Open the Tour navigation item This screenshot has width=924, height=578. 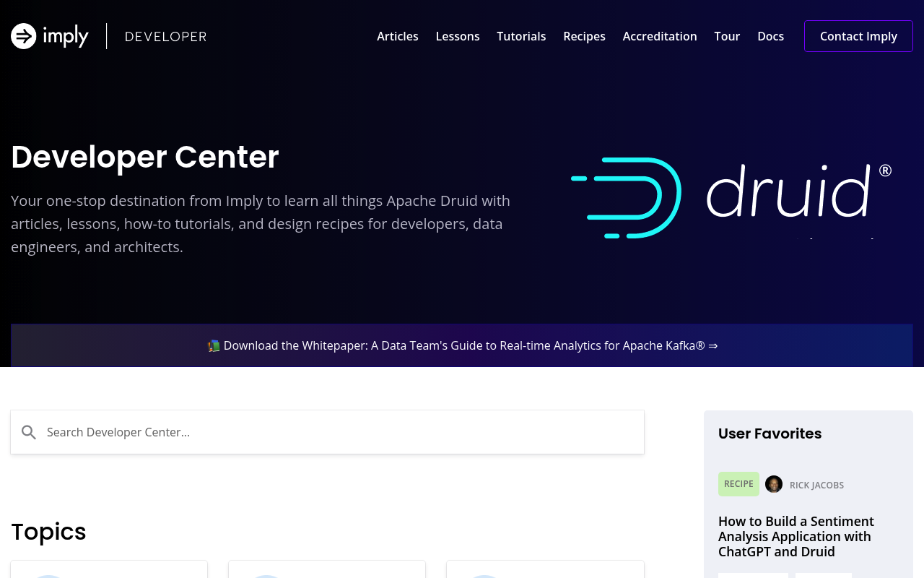[x=727, y=36]
